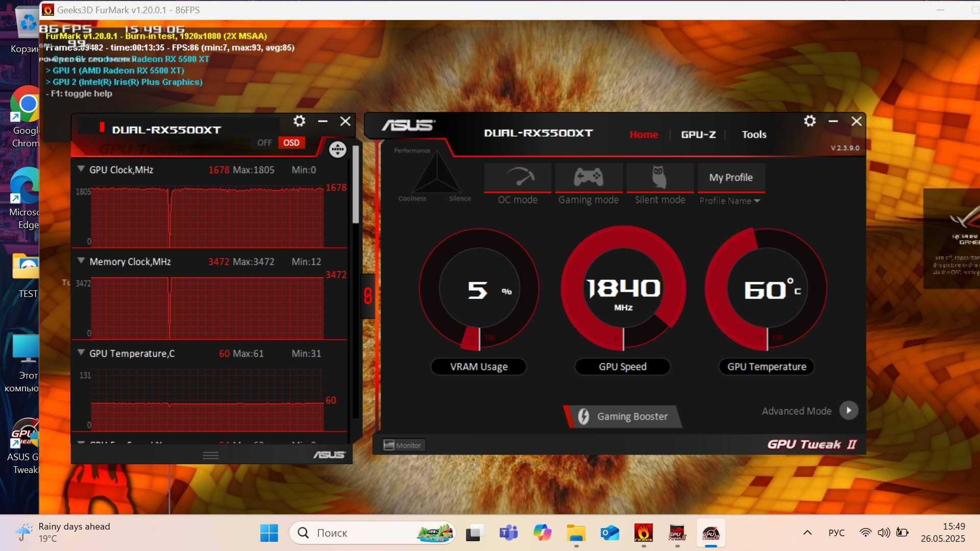Open settings gear in GPU Tweak main window

click(810, 121)
